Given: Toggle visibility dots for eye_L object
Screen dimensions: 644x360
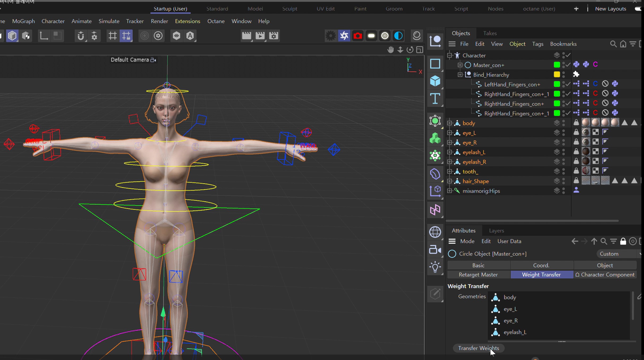Looking at the screenshot, I should (x=564, y=133).
